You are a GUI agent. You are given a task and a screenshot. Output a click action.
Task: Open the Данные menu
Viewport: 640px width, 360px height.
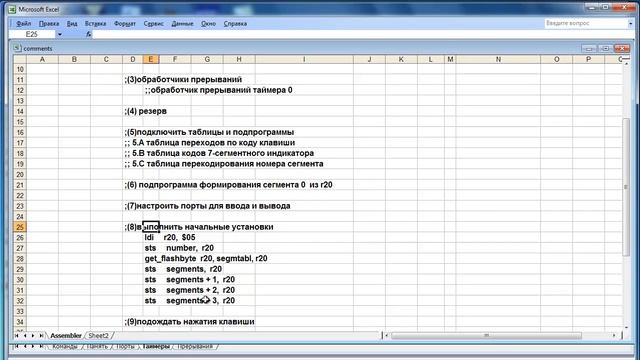tap(182, 24)
